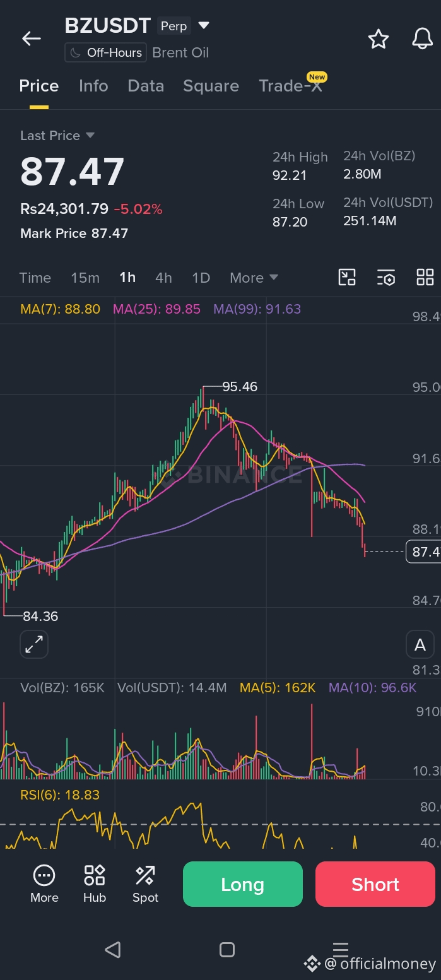
Task: Tap RSI(6): 18.83 indicator label
Action: click(x=60, y=795)
